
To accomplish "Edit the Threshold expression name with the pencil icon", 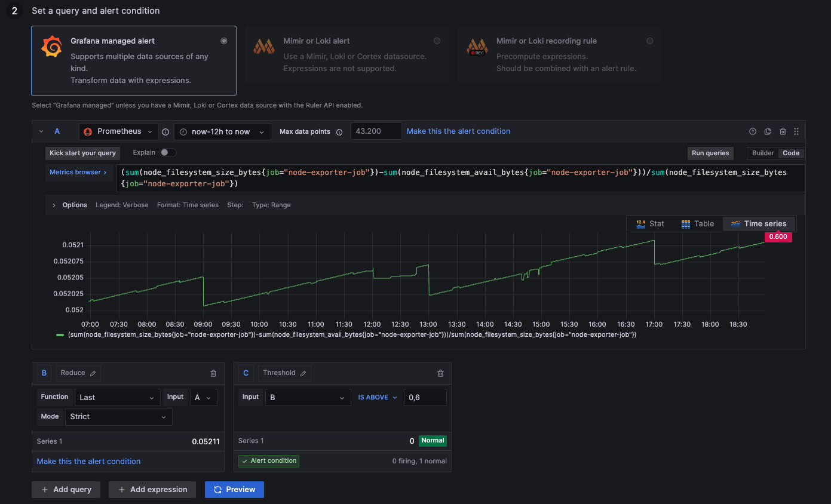I will [303, 373].
